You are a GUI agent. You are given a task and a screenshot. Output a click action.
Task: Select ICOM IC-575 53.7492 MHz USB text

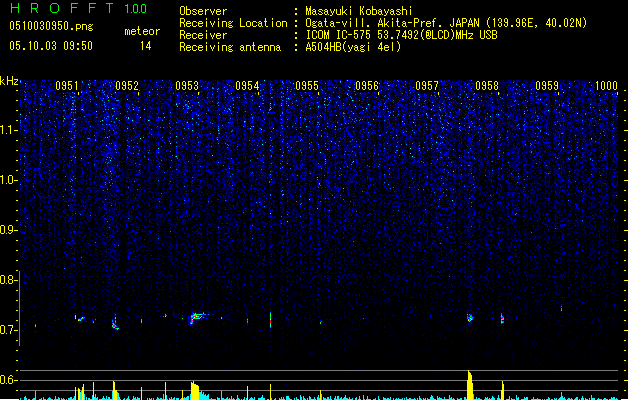(402, 35)
